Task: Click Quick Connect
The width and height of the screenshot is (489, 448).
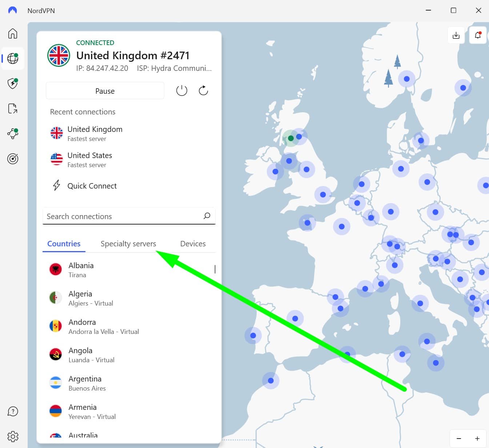Action: coord(129,186)
